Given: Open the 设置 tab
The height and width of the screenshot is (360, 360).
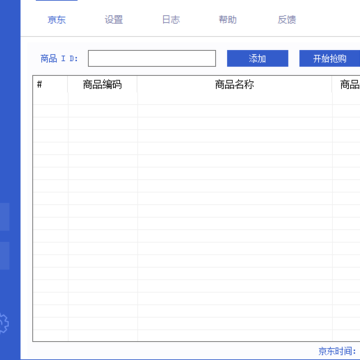Looking at the screenshot, I should (x=114, y=20).
